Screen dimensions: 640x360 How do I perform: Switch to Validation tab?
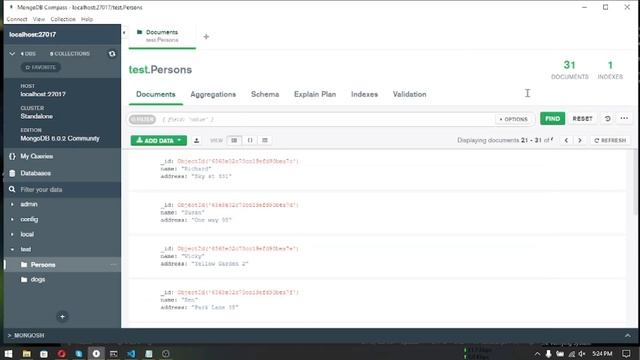click(x=409, y=94)
